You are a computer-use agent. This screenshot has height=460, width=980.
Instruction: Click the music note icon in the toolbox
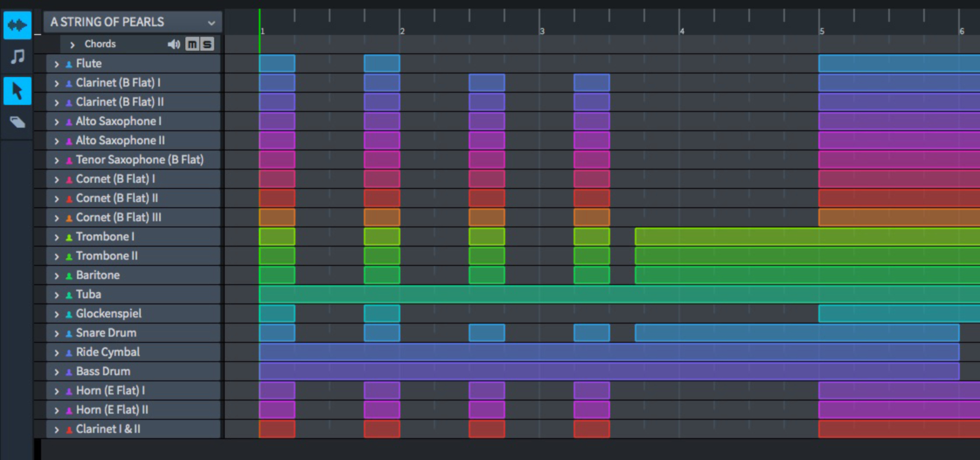(17, 56)
